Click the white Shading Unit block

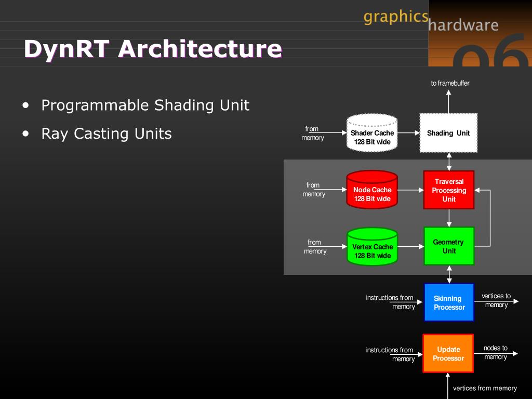pyautogui.click(x=448, y=133)
